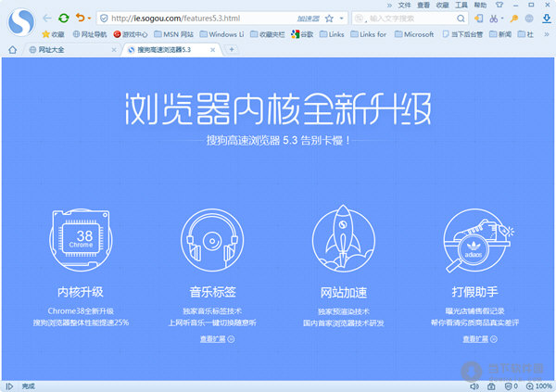Switch to the 网址大全 tab
556x392 pixels.
71,50
